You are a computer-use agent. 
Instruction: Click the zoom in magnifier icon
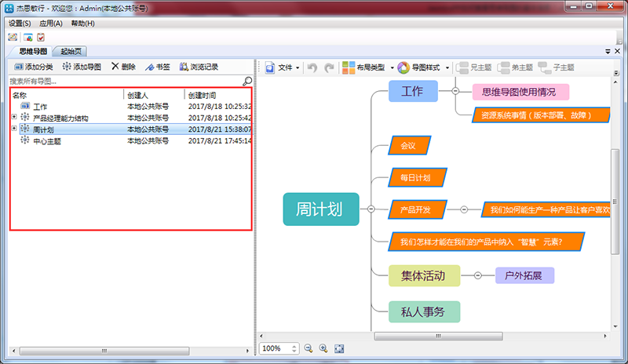tap(325, 348)
